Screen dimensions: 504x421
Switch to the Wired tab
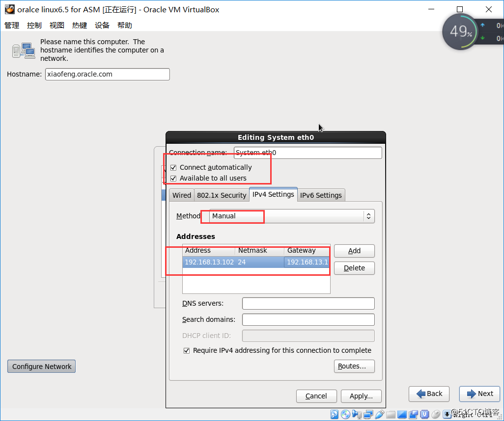click(x=182, y=195)
